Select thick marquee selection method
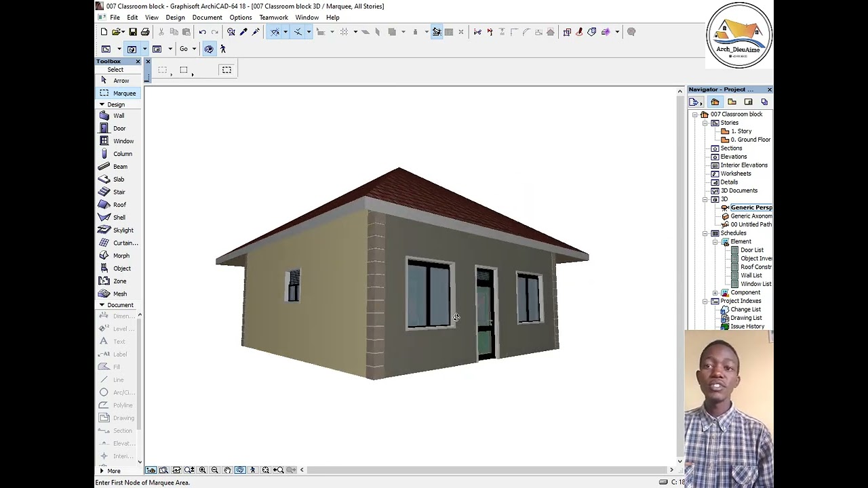This screenshot has width=868, height=488. click(226, 70)
